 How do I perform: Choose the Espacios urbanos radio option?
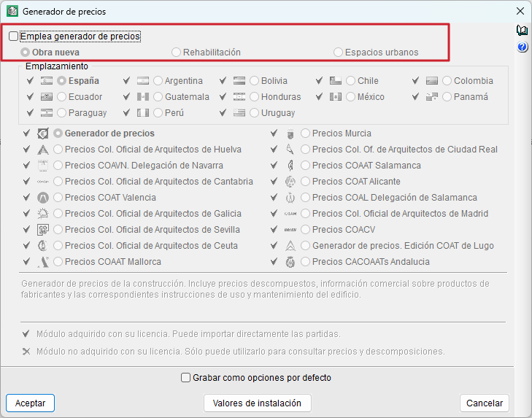tap(338, 53)
